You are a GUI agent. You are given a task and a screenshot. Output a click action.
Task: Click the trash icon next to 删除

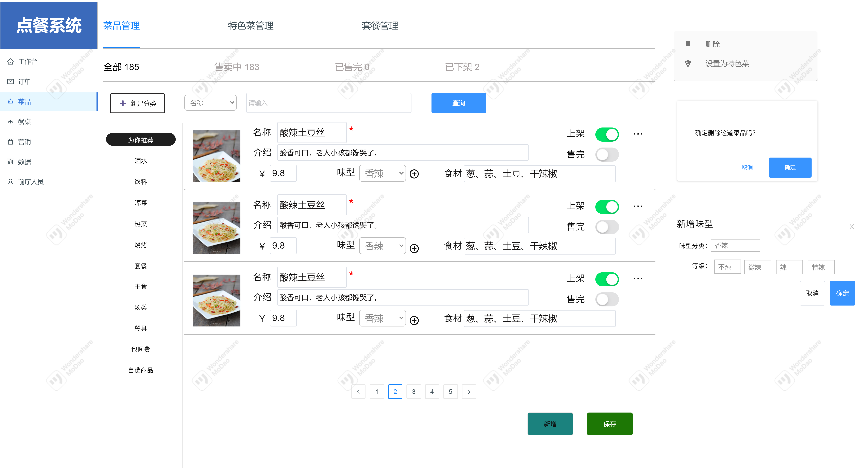coord(688,44)
